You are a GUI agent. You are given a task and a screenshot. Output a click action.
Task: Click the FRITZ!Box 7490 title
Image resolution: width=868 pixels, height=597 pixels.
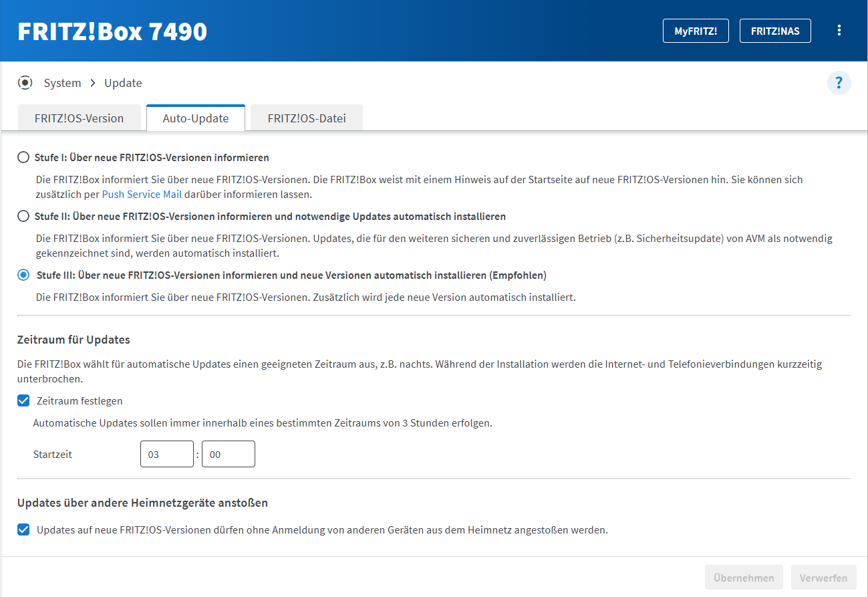click(x=112, y=31)
